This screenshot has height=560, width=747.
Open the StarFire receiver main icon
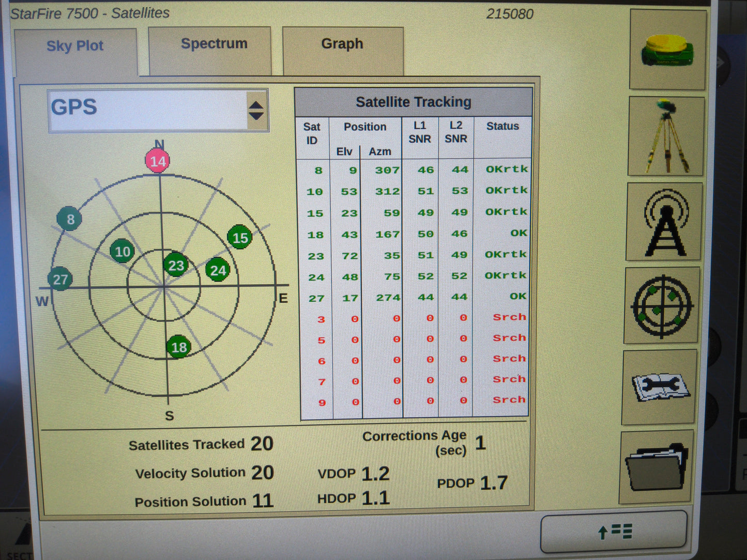(x=668, y=50)
